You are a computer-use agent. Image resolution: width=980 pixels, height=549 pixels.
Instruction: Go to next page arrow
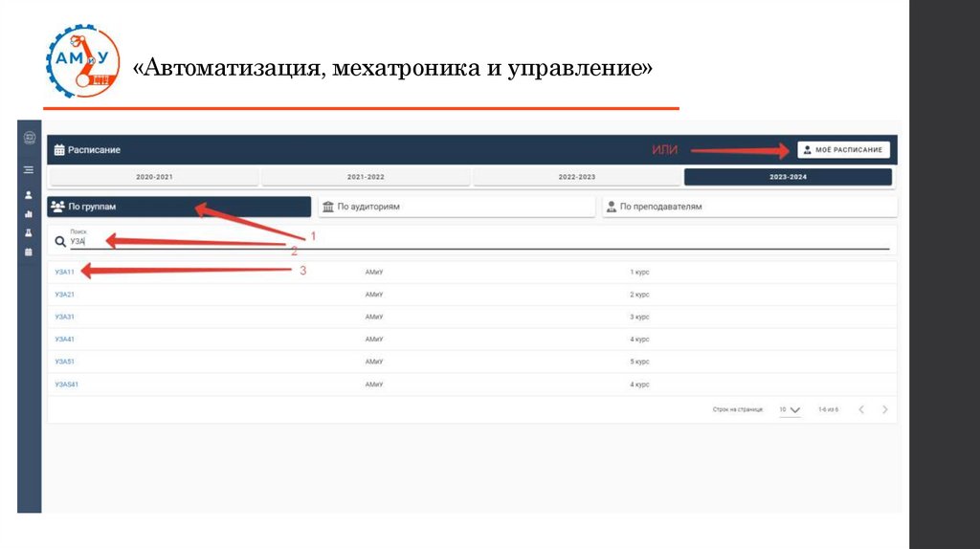[x=884, y=409]
